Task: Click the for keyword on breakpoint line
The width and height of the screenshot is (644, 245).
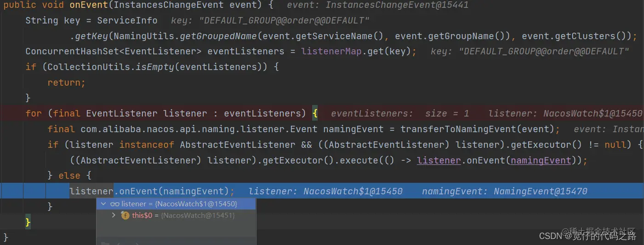Action: point(34,113)
